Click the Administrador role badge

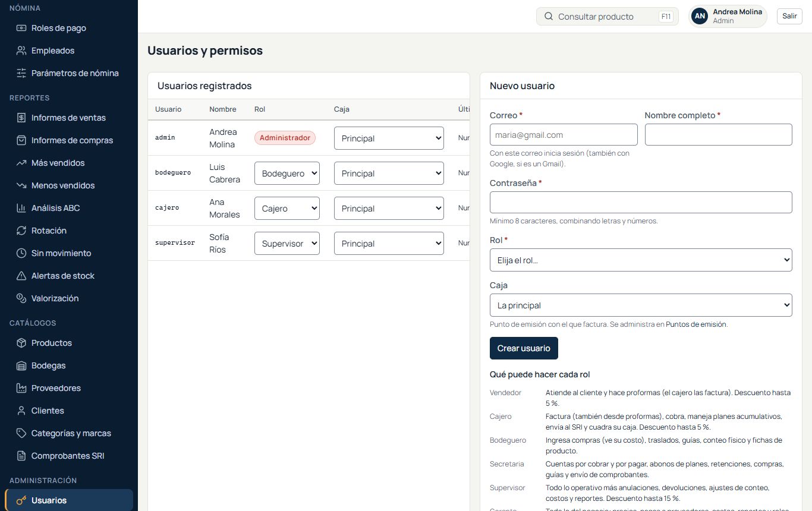pyautogui.click(x=285, y=138)
